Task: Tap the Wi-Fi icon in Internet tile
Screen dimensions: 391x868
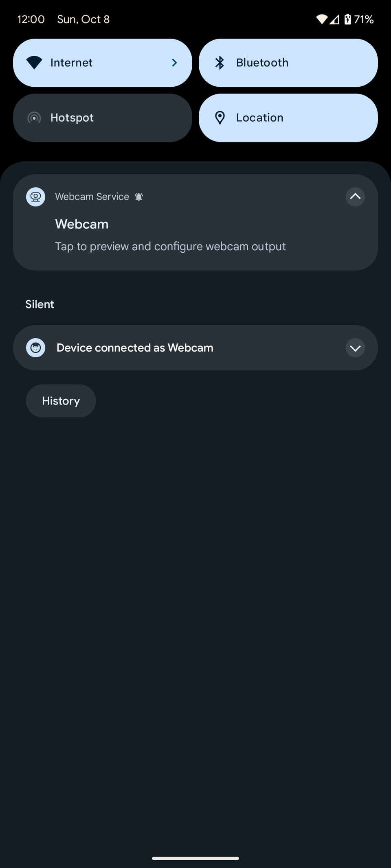Action: tap(34, 63)
